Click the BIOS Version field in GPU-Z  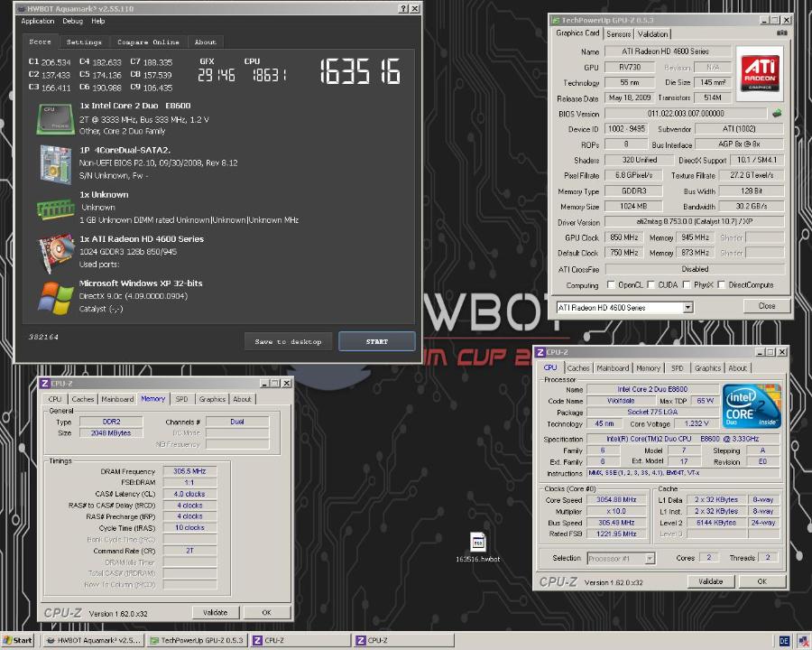click(686, 114)
